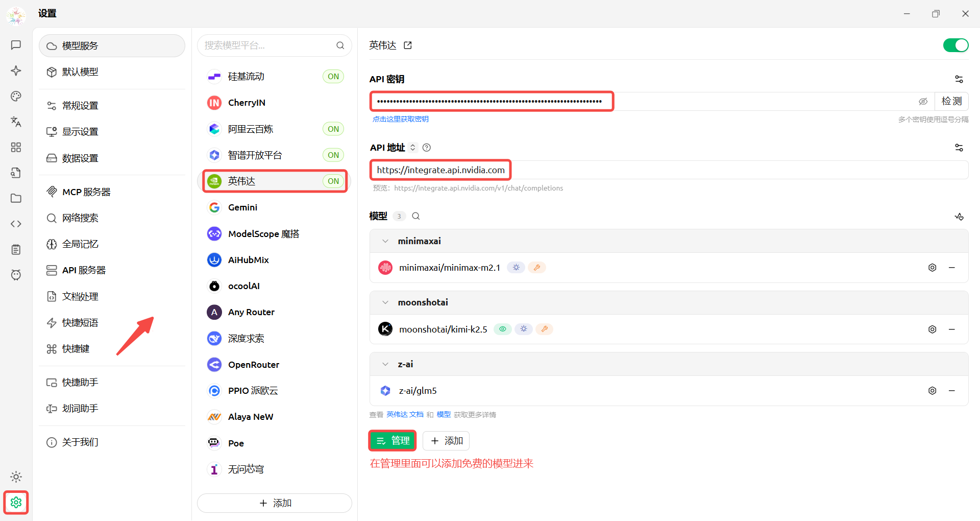Remove the moonshotai/kimi-k2.5 model
Viewport: 980px width, 521px height.
952,329
